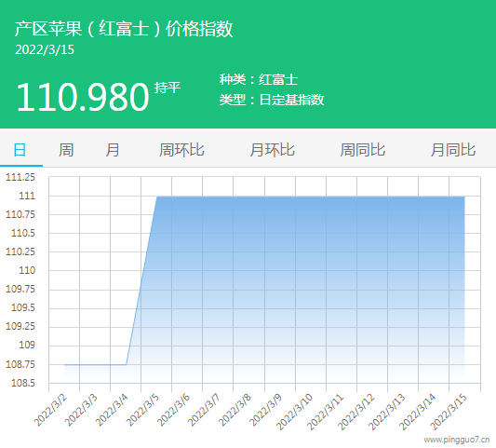Click the 110.980 index value
Screen dimensions: 496x448
click(x=83, y=97)
